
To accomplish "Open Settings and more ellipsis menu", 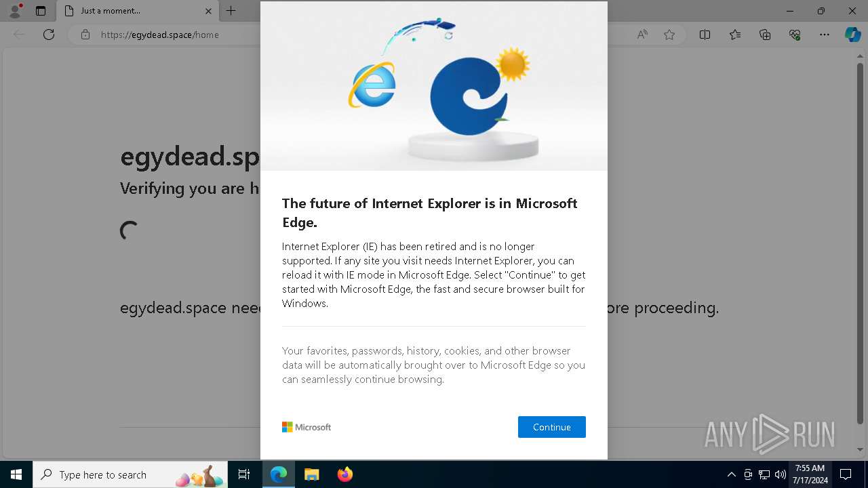I will [825, 35].
